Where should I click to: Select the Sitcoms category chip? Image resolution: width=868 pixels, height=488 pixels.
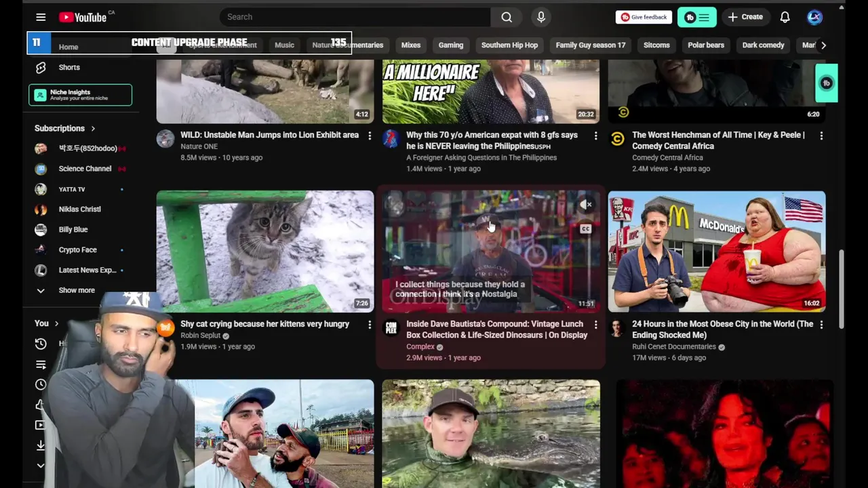pyautogui.click(x=656, y=45)
